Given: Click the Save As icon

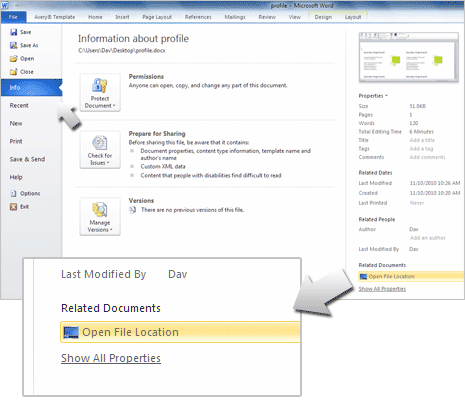Looking at the screenshot, I should click(x=14, y=45).
